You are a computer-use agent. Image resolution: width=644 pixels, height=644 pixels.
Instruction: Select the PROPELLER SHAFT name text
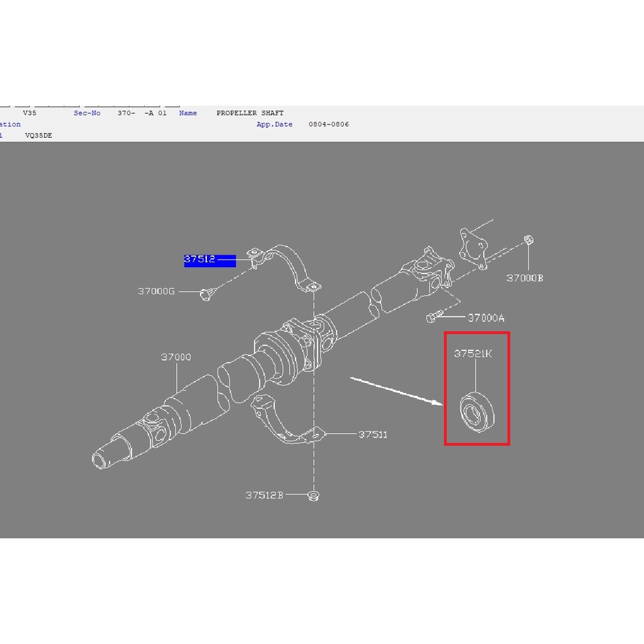coord(250,113)
